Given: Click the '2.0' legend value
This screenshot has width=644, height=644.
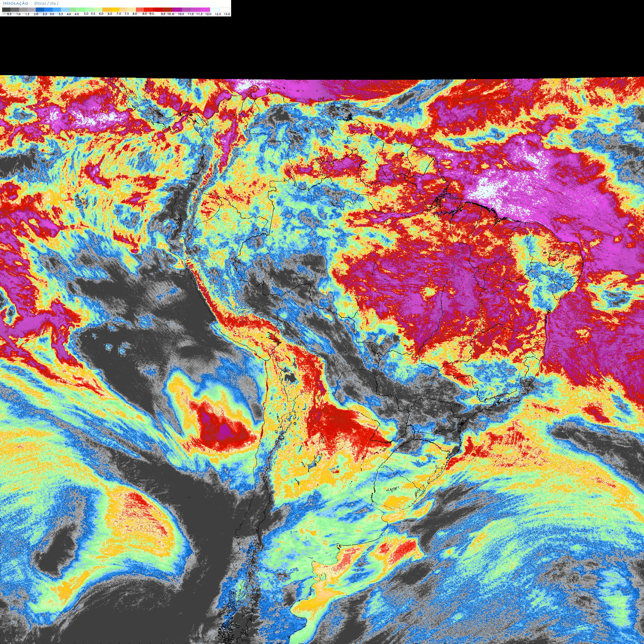Looking at the screenshot, I should [36, 14].
